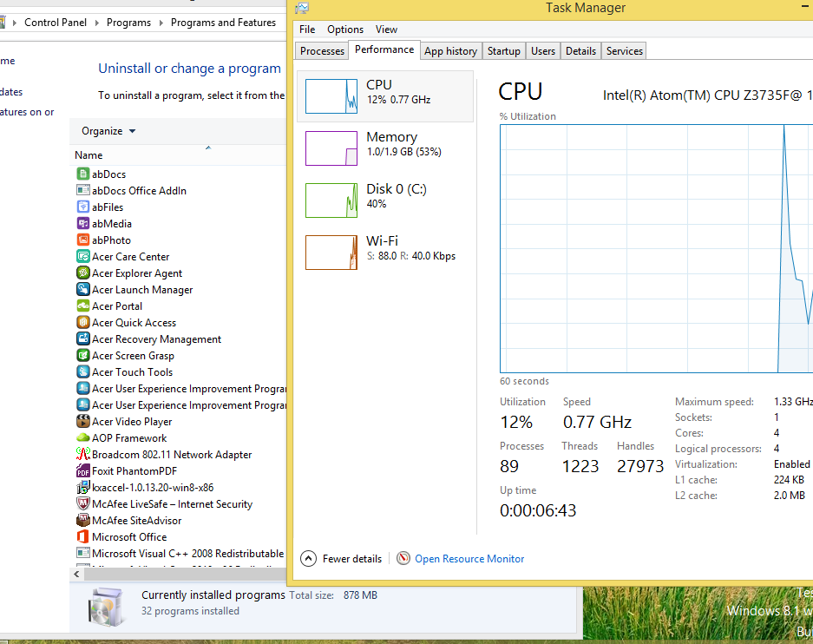813x644 pixels.
Task: Collapse Task Manager with Fewer details
Action: pyautogui.click(x=341, y=558)
